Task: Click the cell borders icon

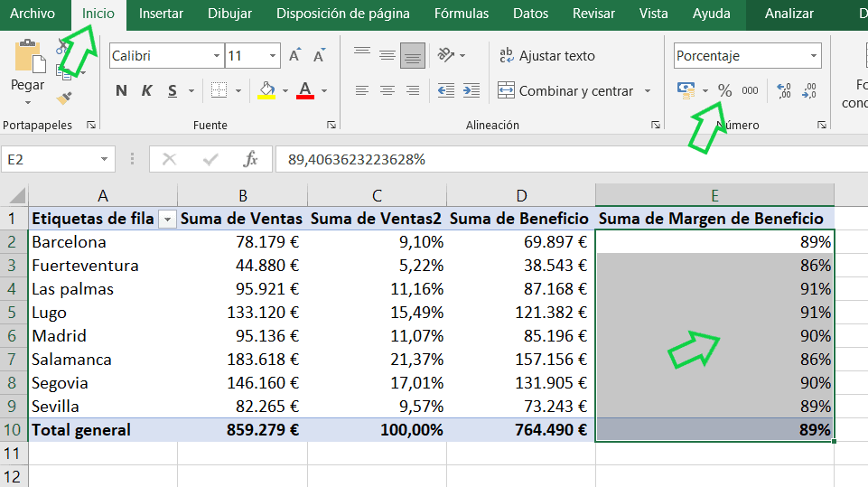Action: pos(219,90)
